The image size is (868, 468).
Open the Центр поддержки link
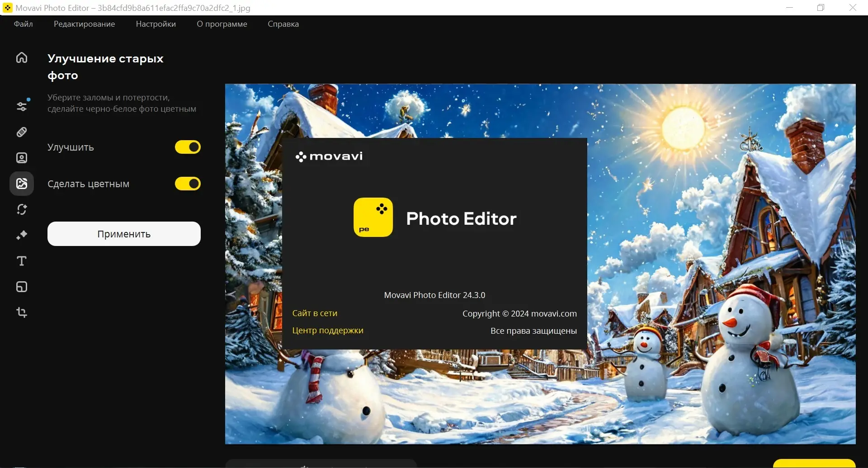(328, 331)
